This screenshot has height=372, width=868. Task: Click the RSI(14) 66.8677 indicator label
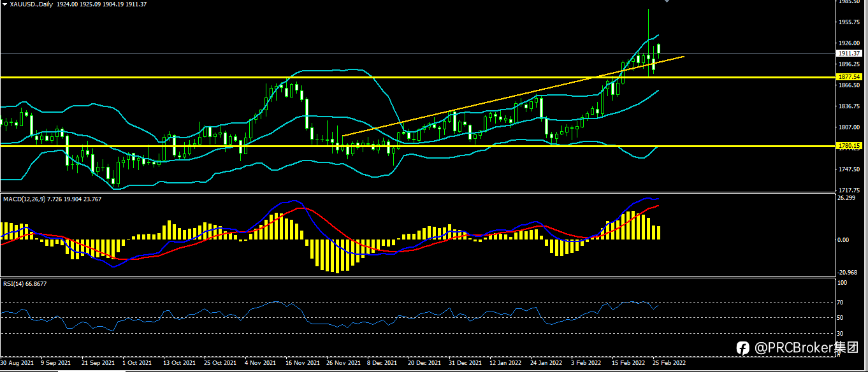coord(25,283)
